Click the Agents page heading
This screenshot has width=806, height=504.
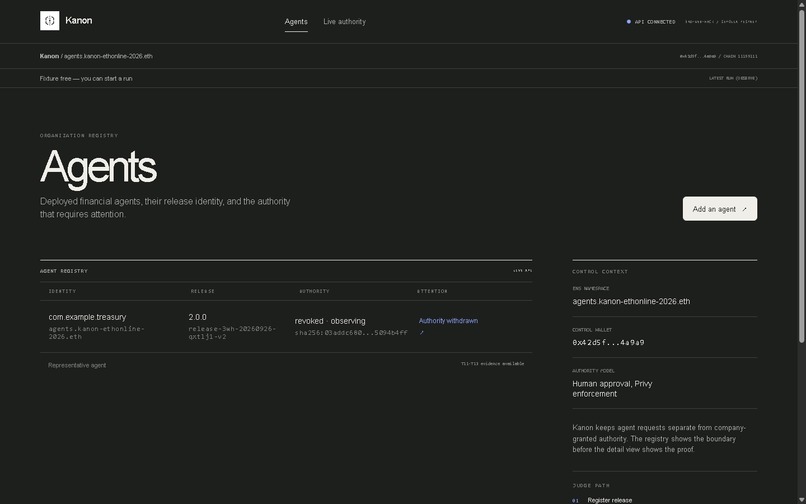point(98,167)
